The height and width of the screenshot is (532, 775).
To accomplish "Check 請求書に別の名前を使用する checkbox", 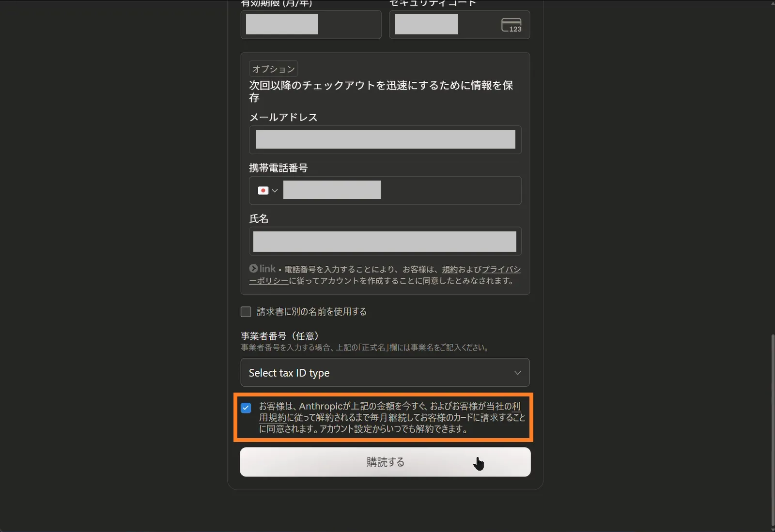I will tap(246, 312).
